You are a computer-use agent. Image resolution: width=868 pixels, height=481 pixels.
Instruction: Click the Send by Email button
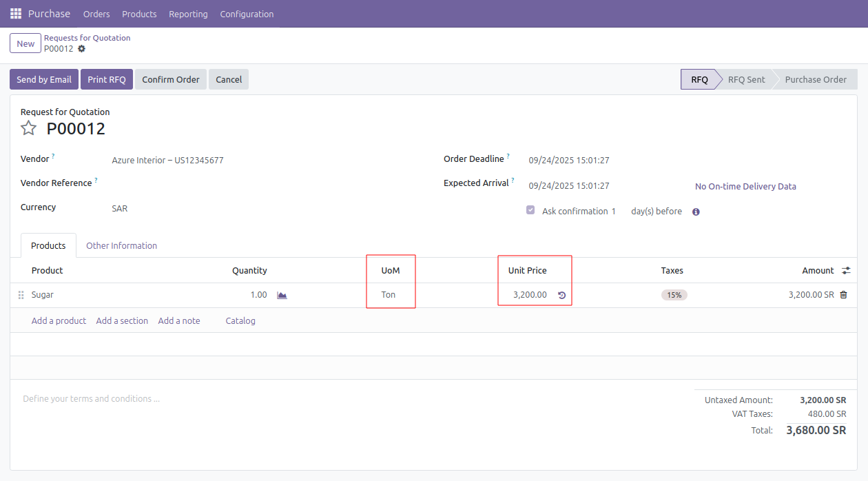pyautogui.click(x=44, y=79)
